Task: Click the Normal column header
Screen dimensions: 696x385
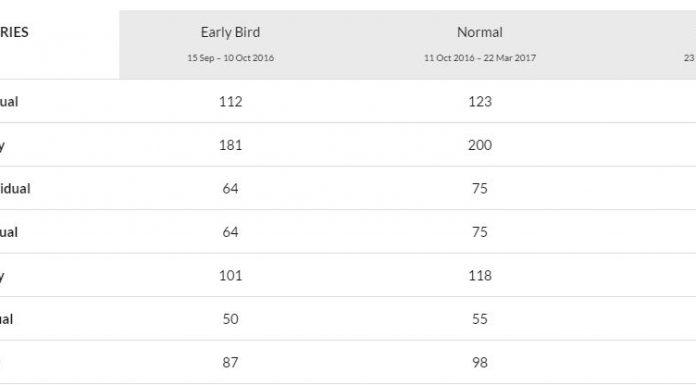Action: click(x=480, y=32)
